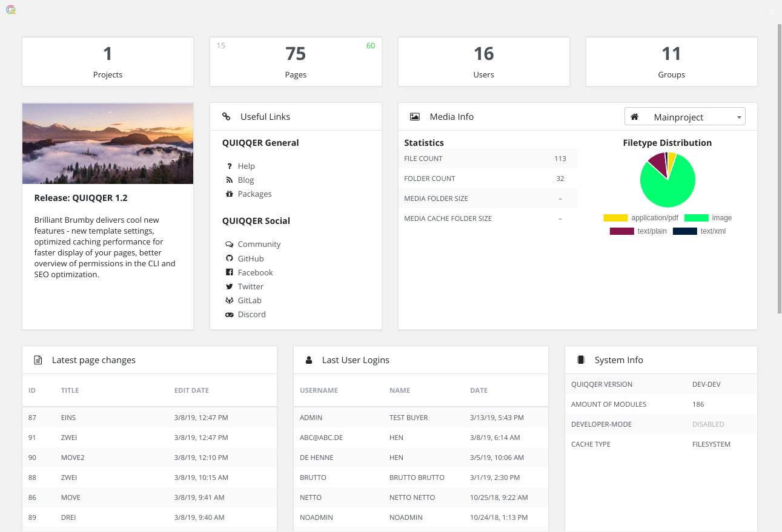Image resolution: width=782 pixels, height=532 pixels.
Task: Click the FOLDER COUNT value 32
Action: coord(560,179)
